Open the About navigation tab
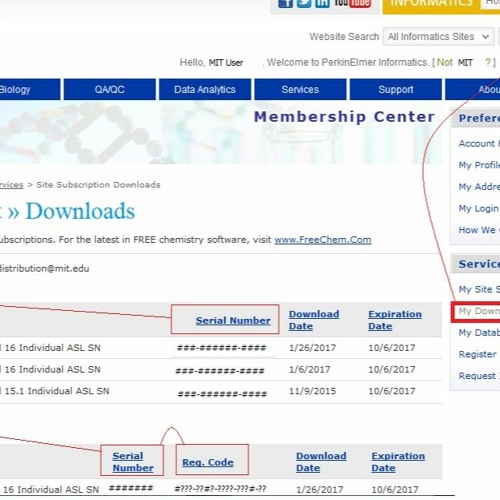Image resolution: width=500 pixels, height=500 pixels. click(x=473, y=89)
